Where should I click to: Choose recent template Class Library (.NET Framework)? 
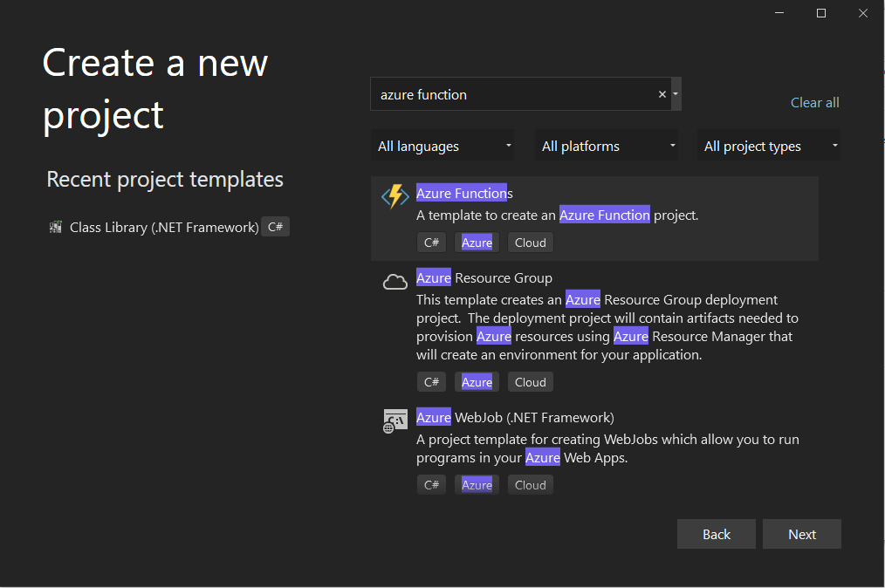click(164, 227)
